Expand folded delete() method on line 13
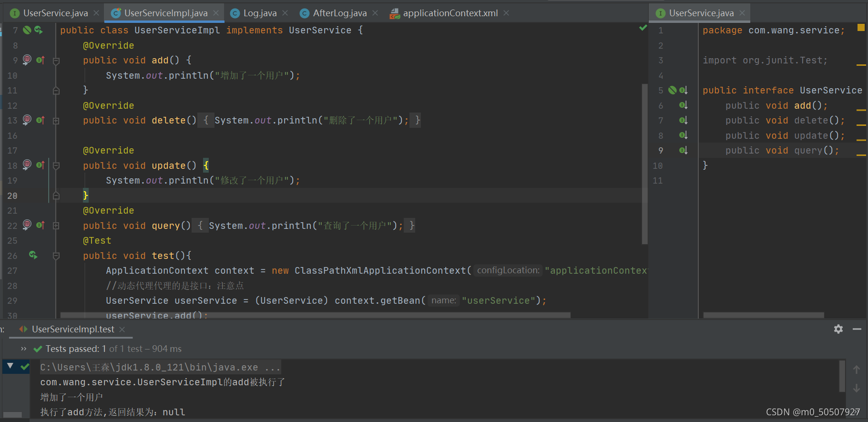 pyautogui.click(x=56, y=121)
